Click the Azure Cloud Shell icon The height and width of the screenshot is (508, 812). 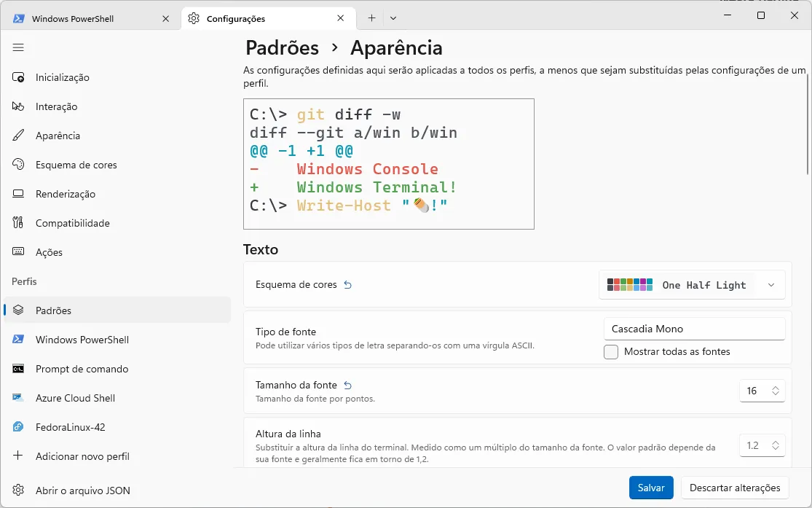(18, 398)
